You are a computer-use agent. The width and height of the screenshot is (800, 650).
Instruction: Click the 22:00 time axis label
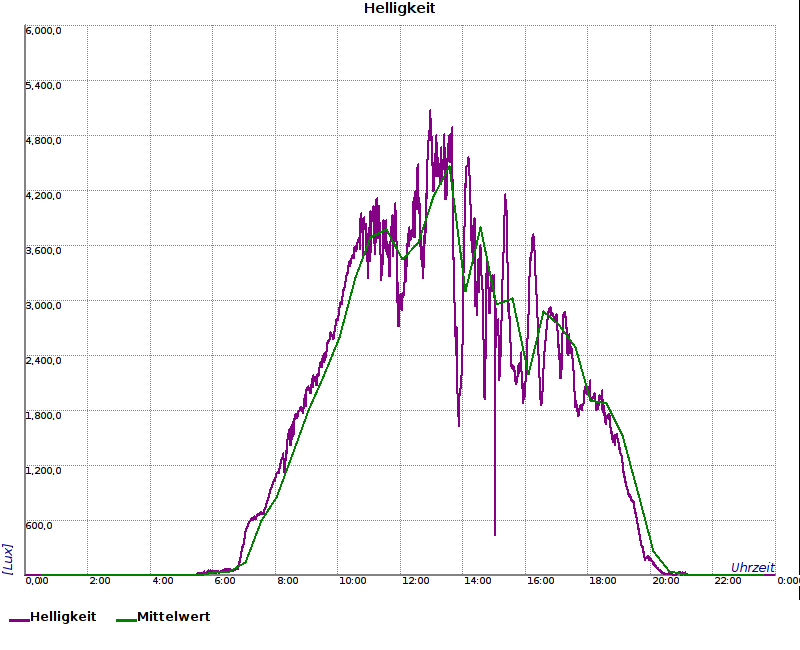point(728,581)
